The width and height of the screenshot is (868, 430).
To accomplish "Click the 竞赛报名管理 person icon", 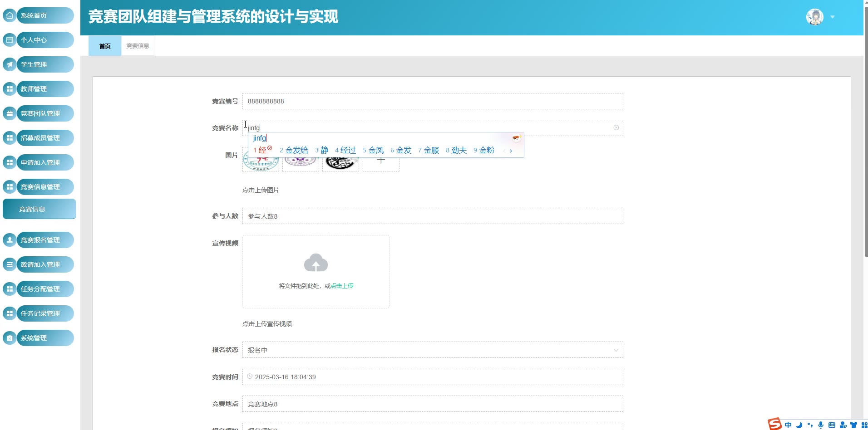I will coord(10,240).
